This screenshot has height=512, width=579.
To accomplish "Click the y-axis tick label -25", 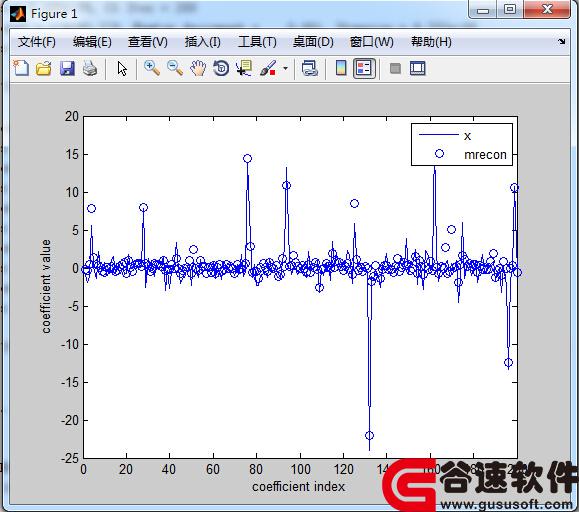I will click(x=70, y=458).
